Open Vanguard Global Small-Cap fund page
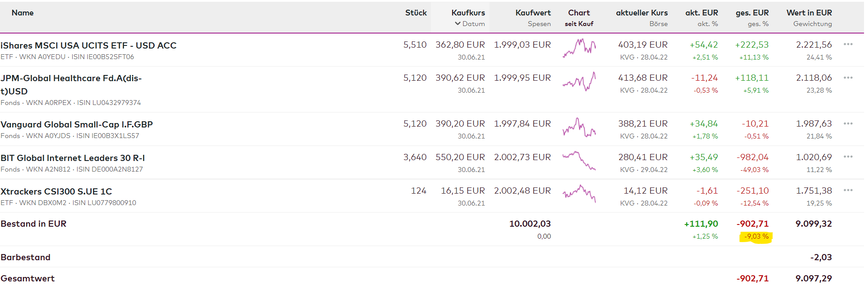Screen dimensions: 868x288 tap(77, 124)
